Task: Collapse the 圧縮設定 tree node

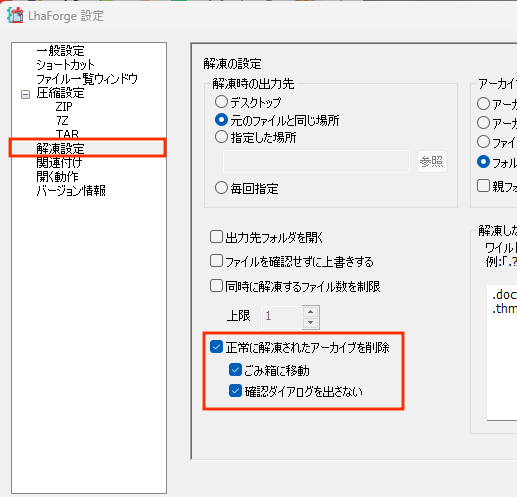Action: tap(25, 94)
